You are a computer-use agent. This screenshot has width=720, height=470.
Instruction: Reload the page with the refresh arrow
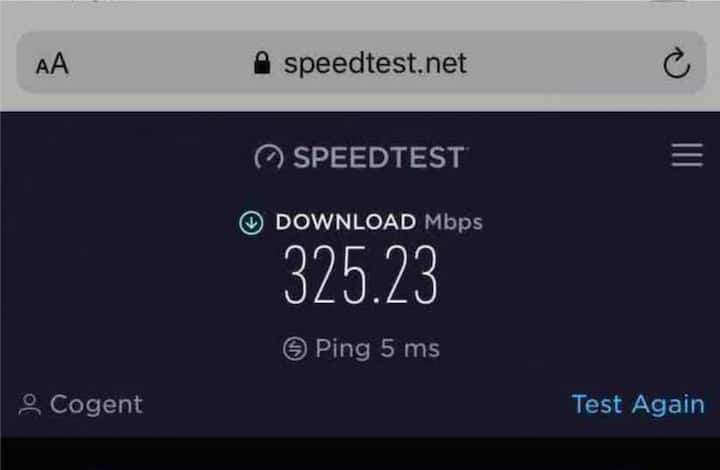click(x=676, y=63)
